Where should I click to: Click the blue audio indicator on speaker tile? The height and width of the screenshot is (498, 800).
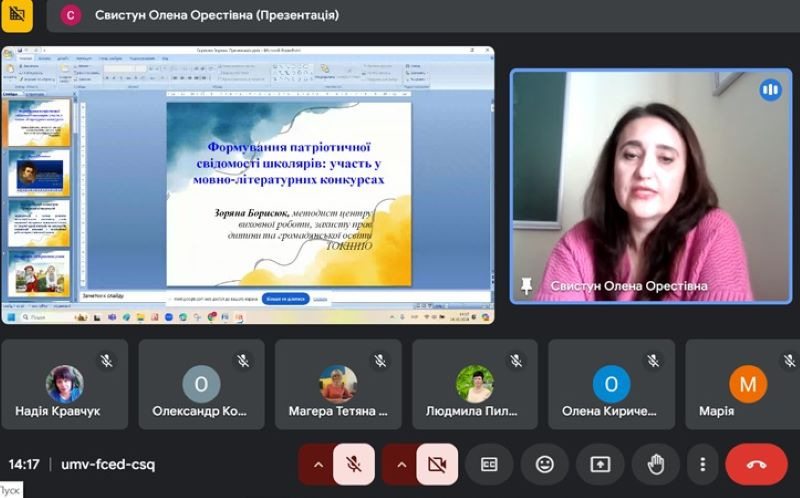point(770,90)
